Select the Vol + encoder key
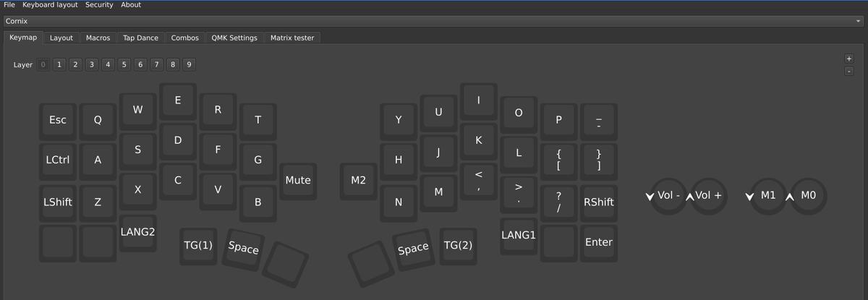This screenshot has height=300, width=868. [709, 196]
